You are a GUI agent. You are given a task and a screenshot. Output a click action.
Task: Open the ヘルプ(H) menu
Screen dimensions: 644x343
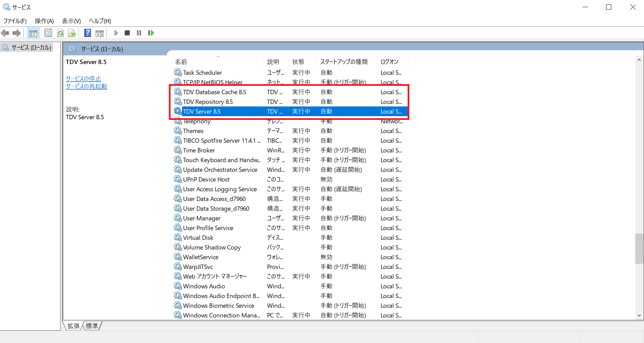100,21
